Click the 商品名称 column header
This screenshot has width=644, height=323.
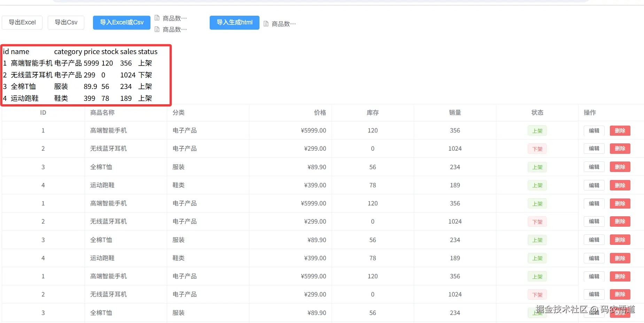pos(102,113)
